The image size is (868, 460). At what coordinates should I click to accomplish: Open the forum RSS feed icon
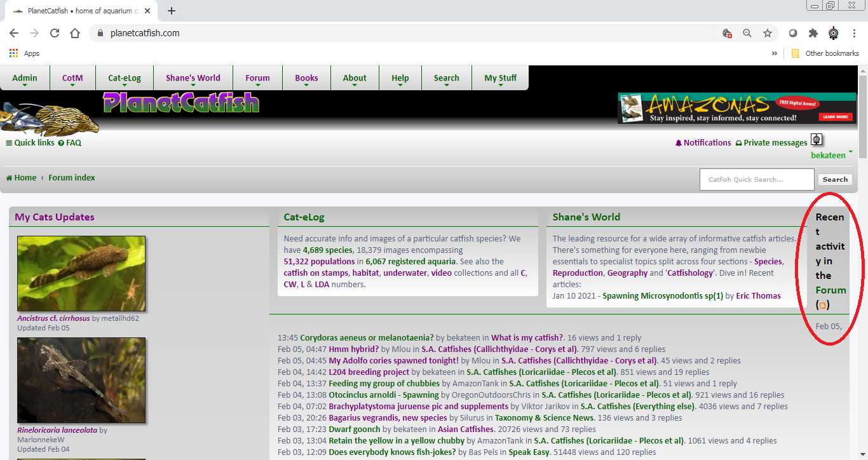822,305
